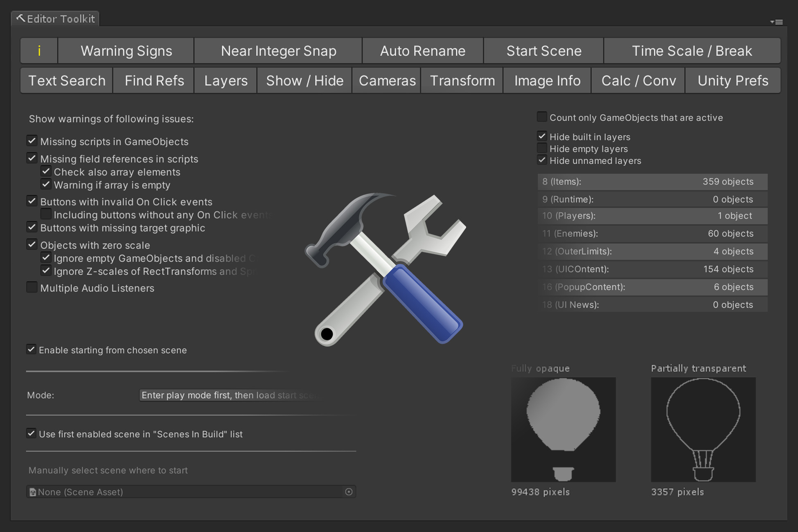Check the Hide empty layers option

click(x=542, y=148)
